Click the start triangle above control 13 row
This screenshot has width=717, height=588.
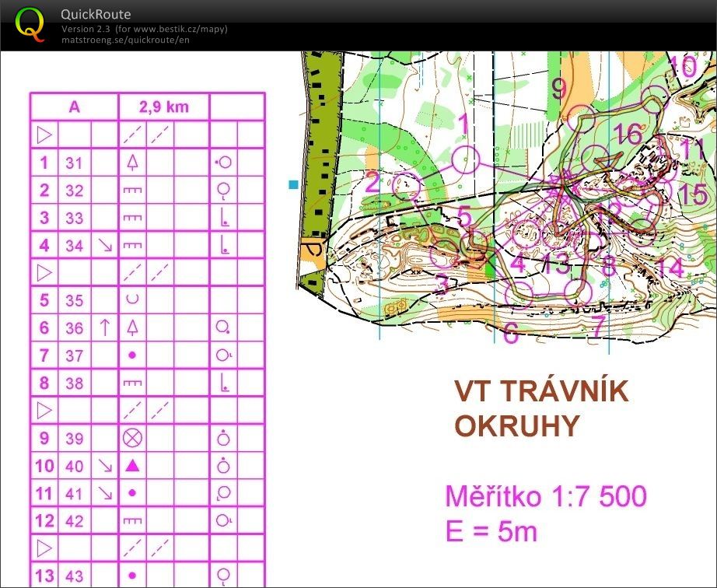[x=44, y=548]
